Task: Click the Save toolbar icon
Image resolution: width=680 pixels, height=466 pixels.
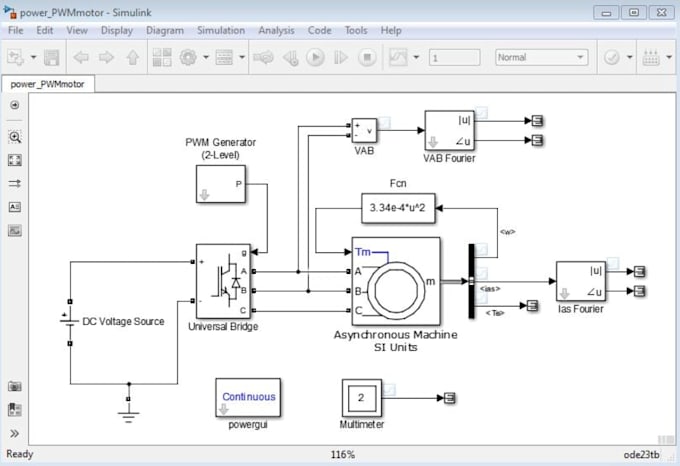Action: (x=52, y=57)
